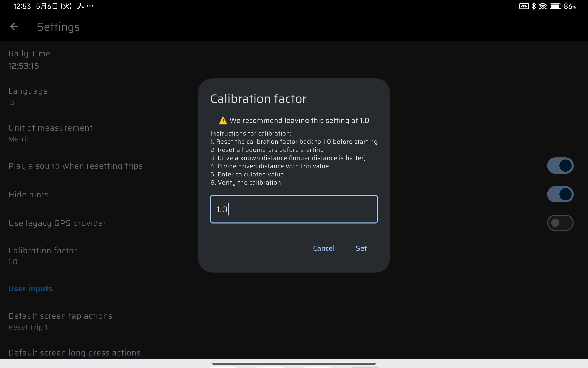Tap instruction 'Verify the calibration'
Image resolution: width=588 pixels, height=368 pixels.
tap(246, 183)
